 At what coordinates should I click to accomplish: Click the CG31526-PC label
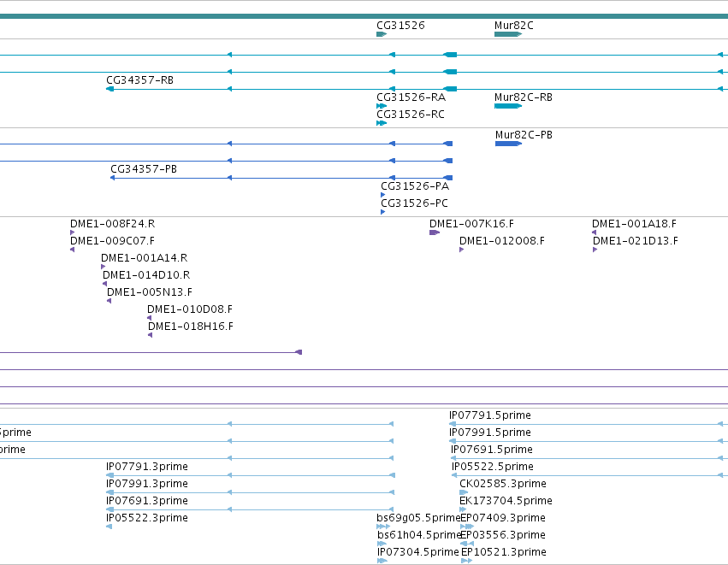414,203
